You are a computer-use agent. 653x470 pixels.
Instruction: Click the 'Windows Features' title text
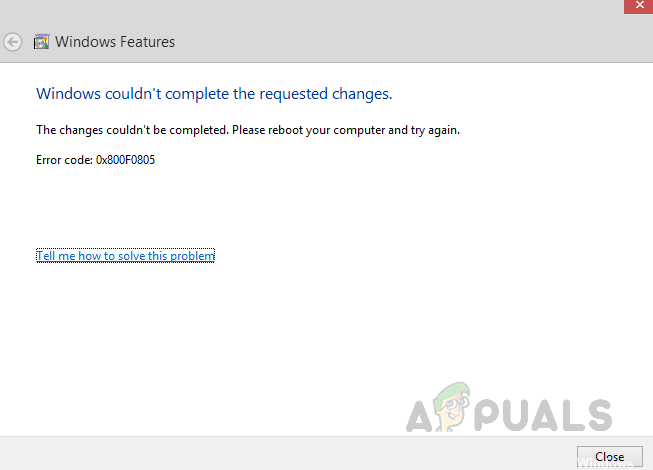[115, 42]
